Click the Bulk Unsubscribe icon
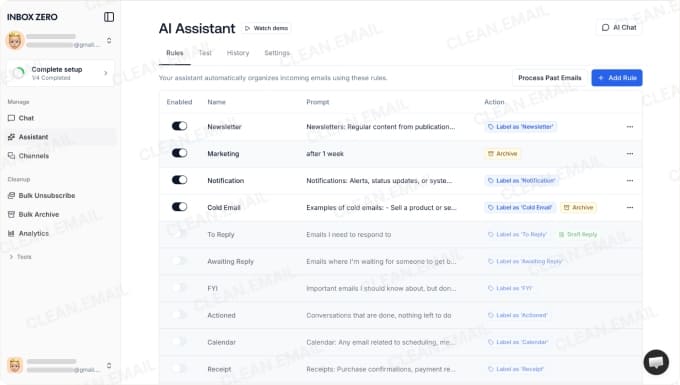 click(x=11, y=196)
